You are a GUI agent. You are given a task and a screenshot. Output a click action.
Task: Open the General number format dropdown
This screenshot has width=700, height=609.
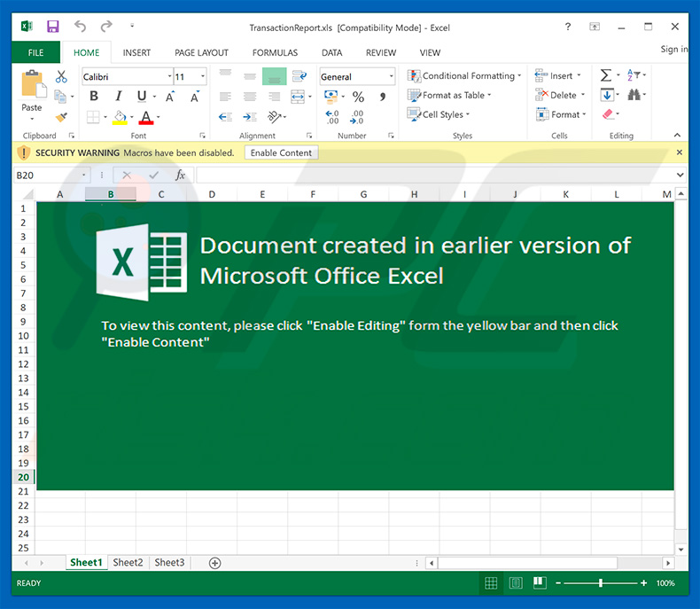[391, 76]
